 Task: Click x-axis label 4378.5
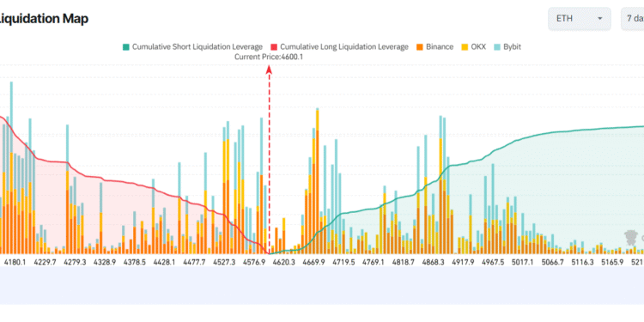(134, 262)
